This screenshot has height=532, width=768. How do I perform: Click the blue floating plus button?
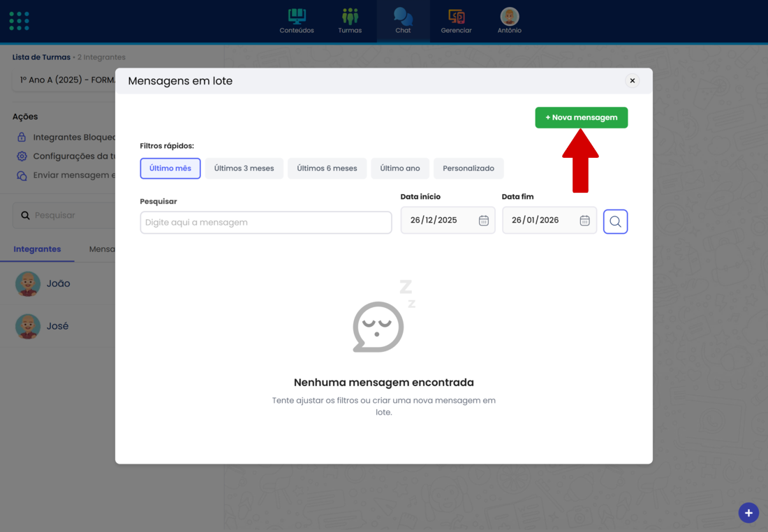point(748,513)
